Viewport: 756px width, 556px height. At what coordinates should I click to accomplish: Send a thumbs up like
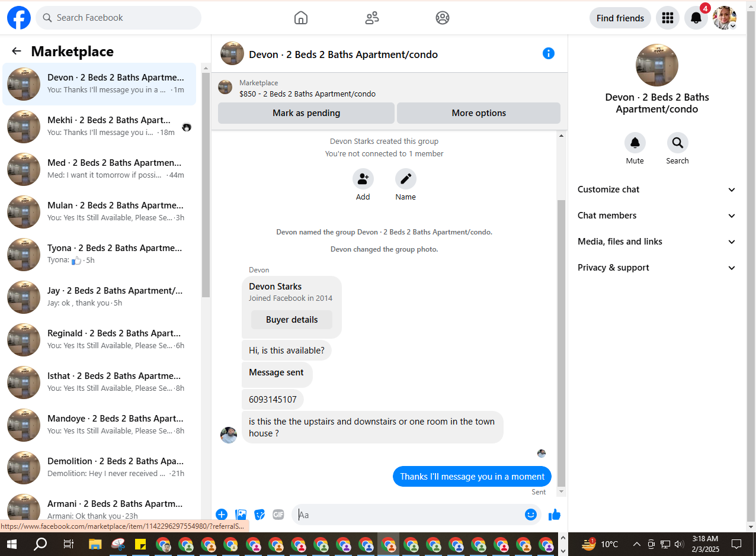tap(555, 515)
